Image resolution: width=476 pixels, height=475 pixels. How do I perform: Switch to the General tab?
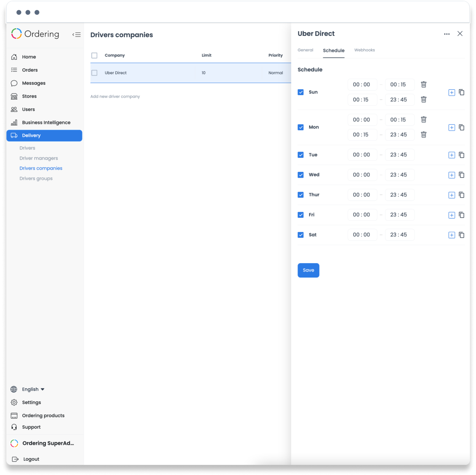[x=305, y=50]
